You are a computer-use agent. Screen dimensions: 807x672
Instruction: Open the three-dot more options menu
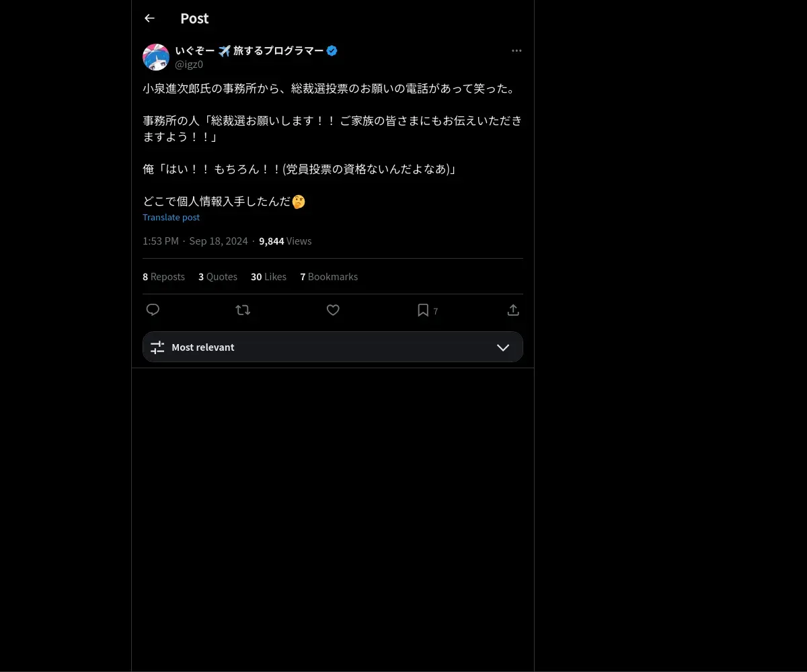click(x=516, y=50)
